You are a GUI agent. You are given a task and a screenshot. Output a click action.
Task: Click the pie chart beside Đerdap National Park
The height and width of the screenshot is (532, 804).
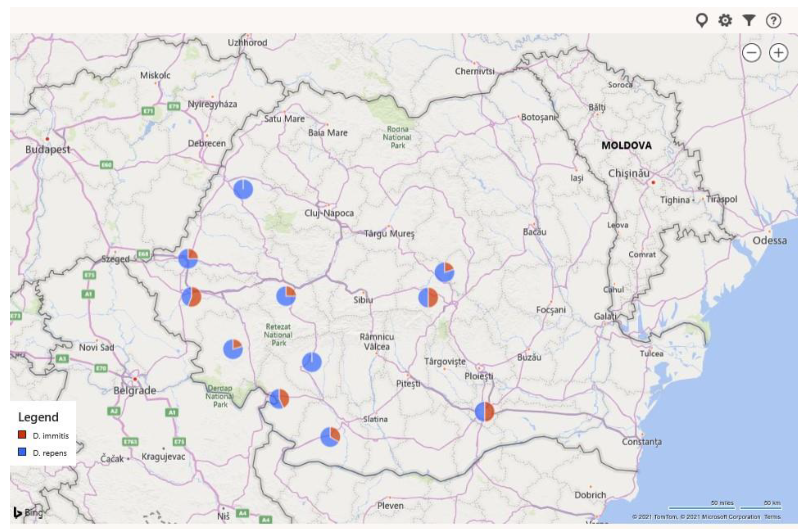(x=279, y=399)
